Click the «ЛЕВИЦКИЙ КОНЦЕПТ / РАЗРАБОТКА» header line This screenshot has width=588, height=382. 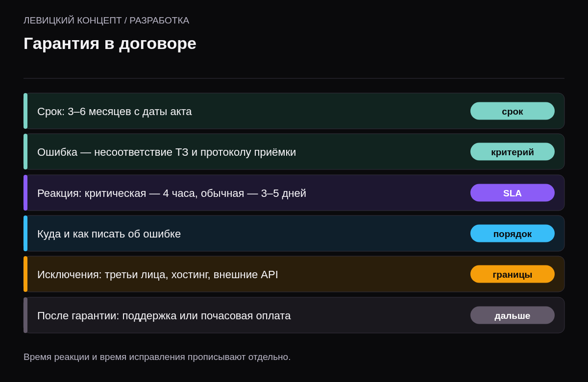click(106, 21)
